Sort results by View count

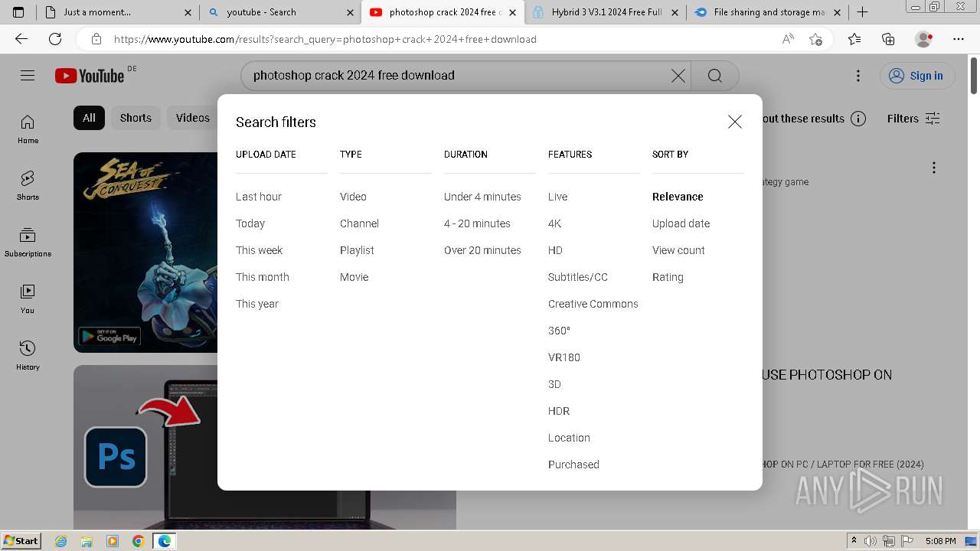click(x=678, y=250)
